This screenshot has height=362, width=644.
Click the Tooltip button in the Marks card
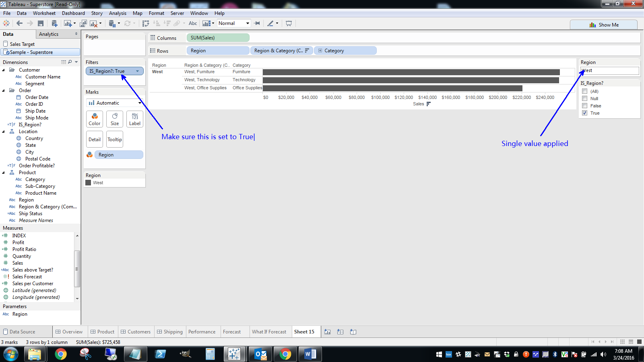(114, 139)
